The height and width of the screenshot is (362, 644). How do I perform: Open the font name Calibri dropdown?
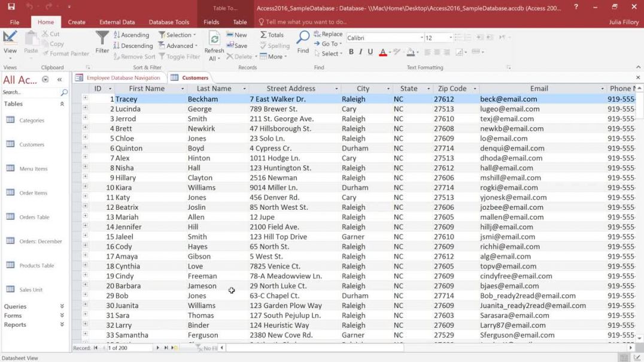pos(421,38)
